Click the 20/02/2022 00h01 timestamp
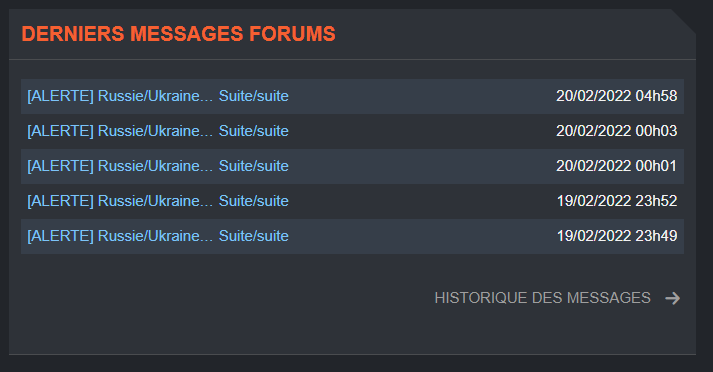This screenshot has height=372, width=713. tap(617, 166)
